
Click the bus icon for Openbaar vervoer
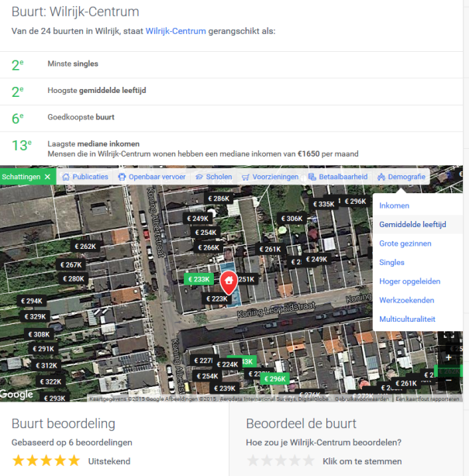click(122, 177)
